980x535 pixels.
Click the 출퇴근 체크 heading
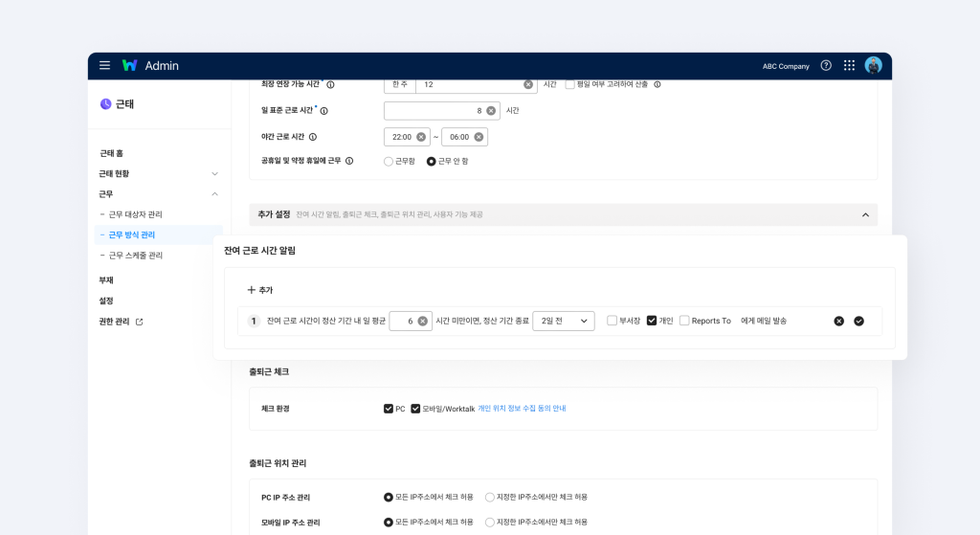(x=269, y=372)
